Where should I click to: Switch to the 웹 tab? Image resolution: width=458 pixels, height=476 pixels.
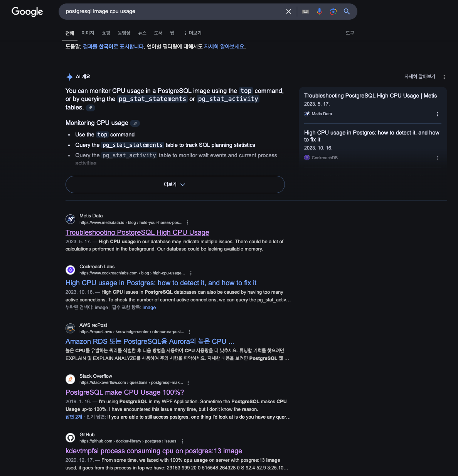point(172,33)
